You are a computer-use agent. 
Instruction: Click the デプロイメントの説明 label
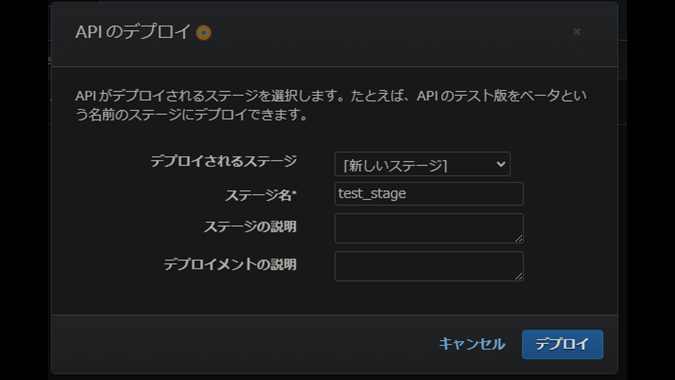[x=230, y=264]
